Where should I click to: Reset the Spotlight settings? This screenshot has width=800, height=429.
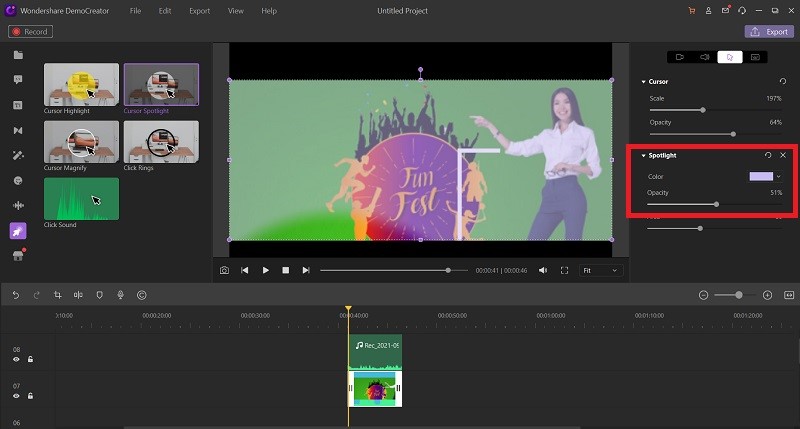[768, 155]
